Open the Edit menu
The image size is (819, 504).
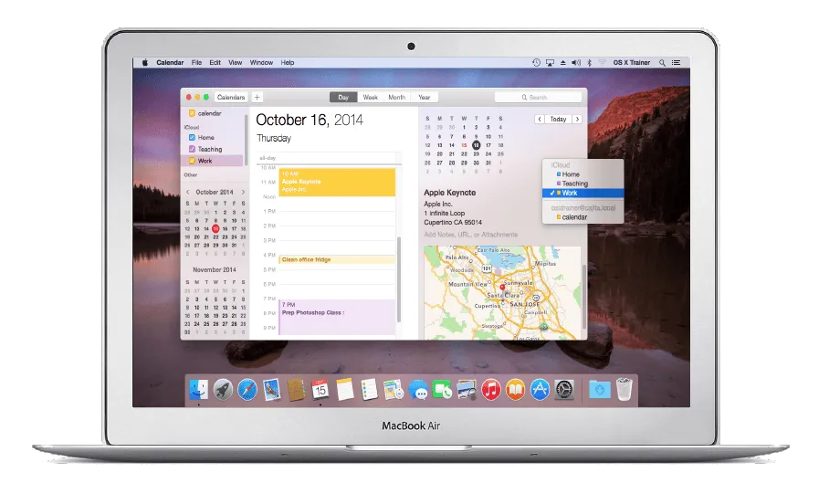tap(215, 63)
